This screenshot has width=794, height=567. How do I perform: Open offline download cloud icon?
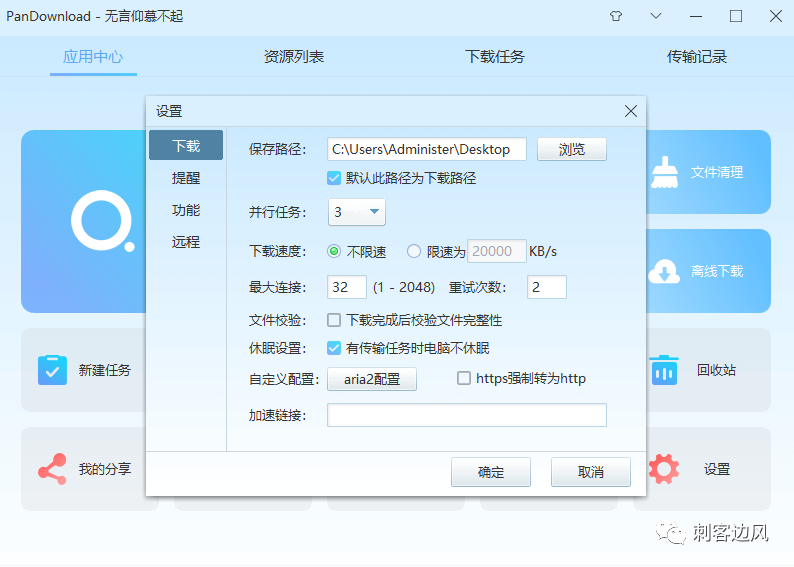click(664, 271)
